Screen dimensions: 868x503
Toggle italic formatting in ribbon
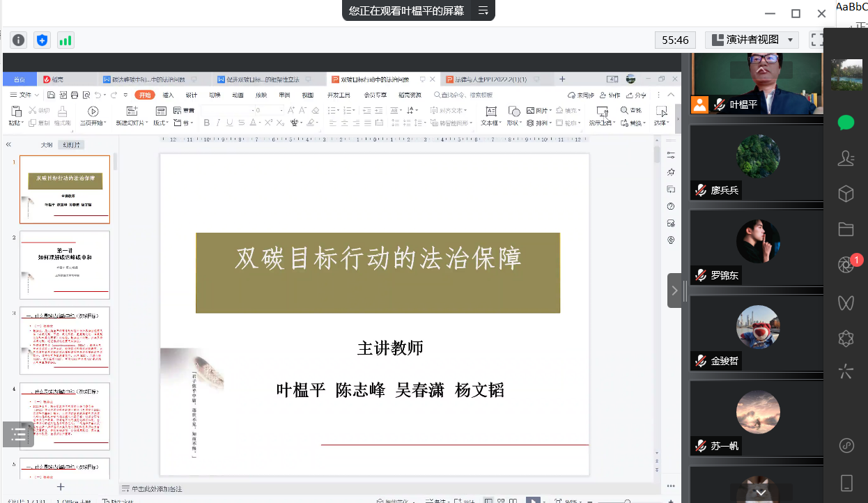click(218, 123)
